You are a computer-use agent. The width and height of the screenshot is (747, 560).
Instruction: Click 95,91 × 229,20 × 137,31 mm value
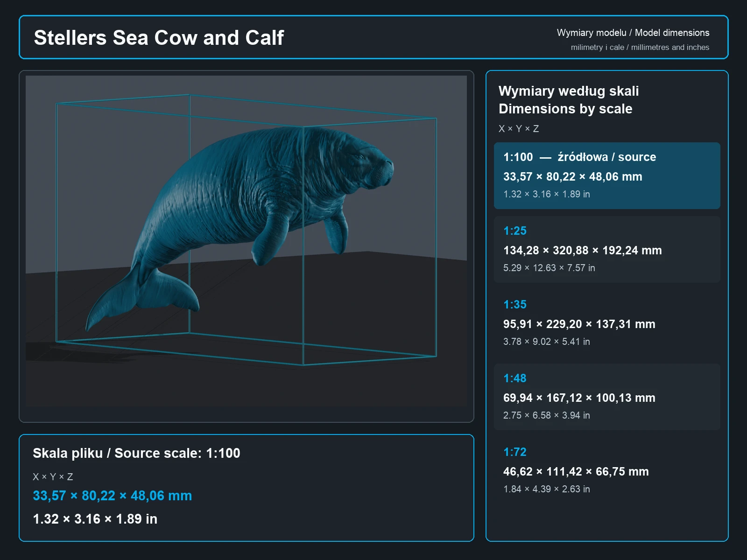pyautogui.click(x=579, y=324)
